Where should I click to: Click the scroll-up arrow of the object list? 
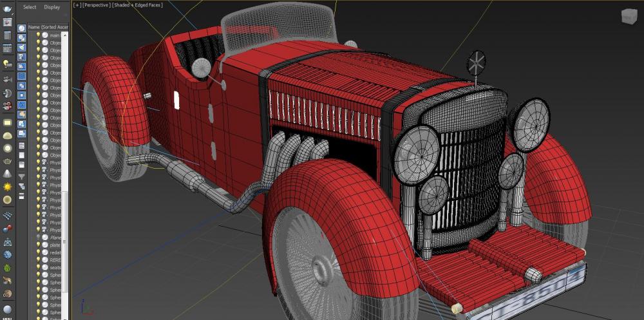65,35
